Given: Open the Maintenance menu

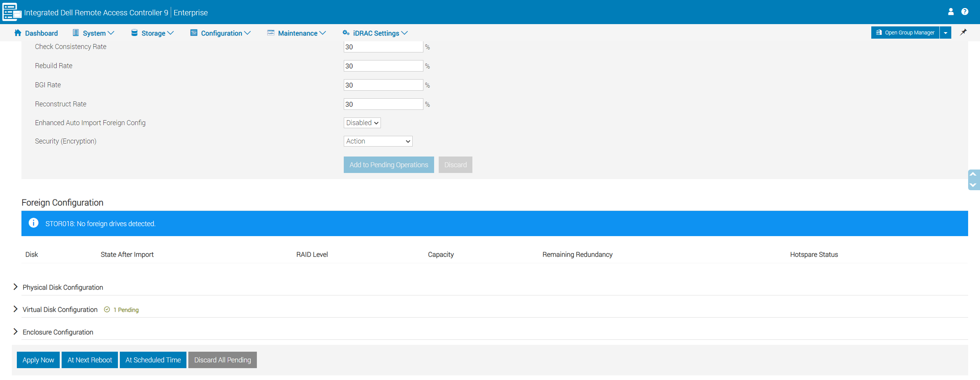Looking at the screenshot, I should [x=302, y=33].
